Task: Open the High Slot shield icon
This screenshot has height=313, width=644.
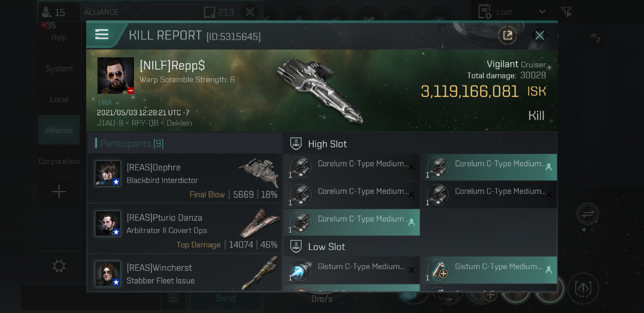Action: (x=296, y=144)
